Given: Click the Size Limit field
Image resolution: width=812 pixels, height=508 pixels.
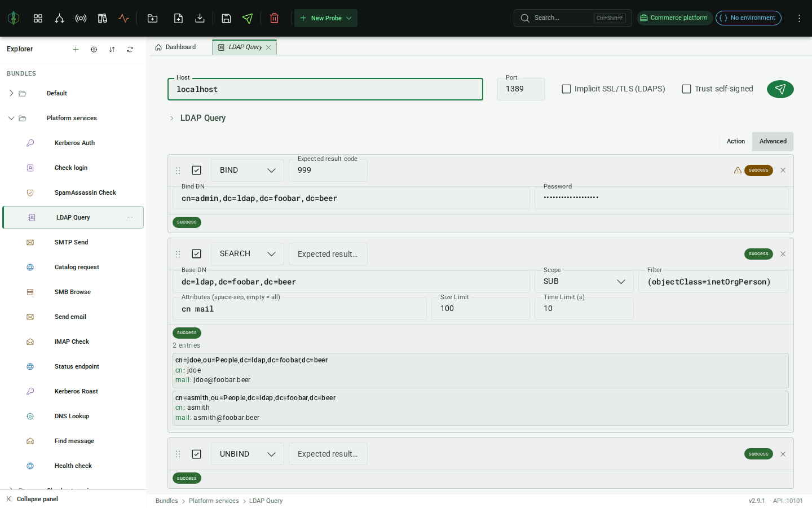Looking at the screenshot, I should (x=480, y=309).
